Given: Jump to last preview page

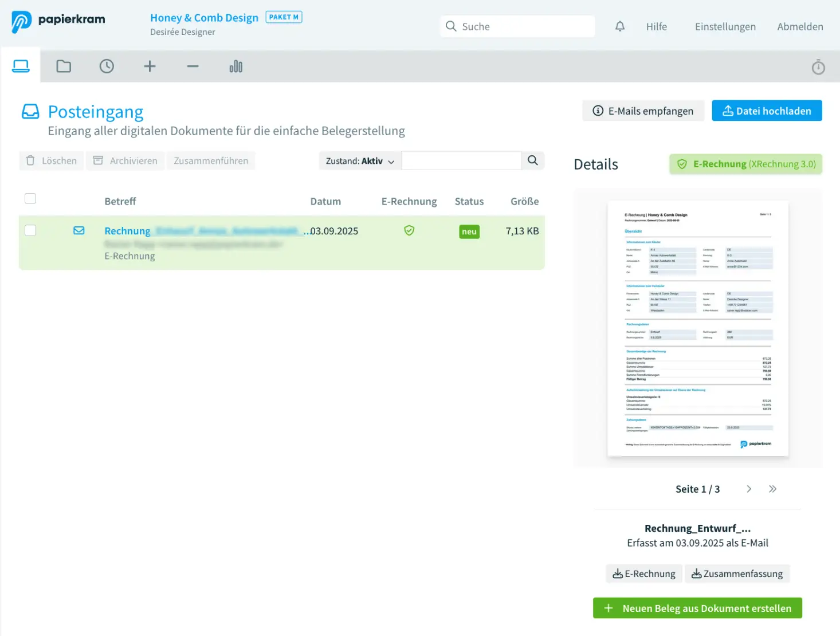Looking at the screenshot, I should pos(773,489).
